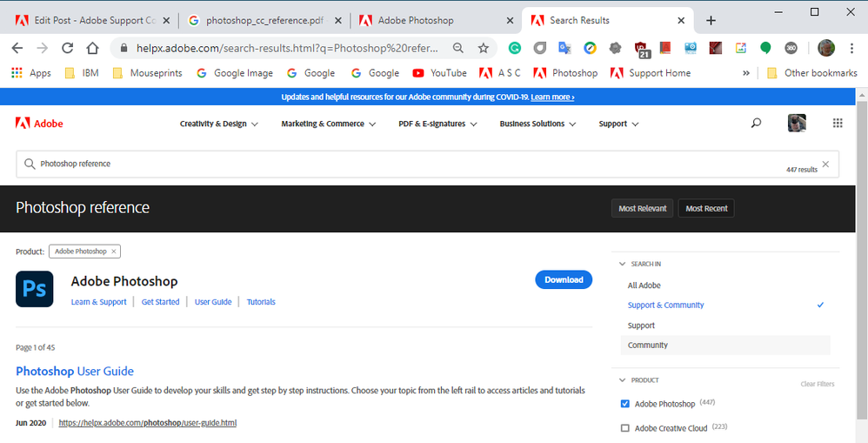868x443 pixels.
Task: Reload the page using the refresh icon
Action: click(68, 48)
